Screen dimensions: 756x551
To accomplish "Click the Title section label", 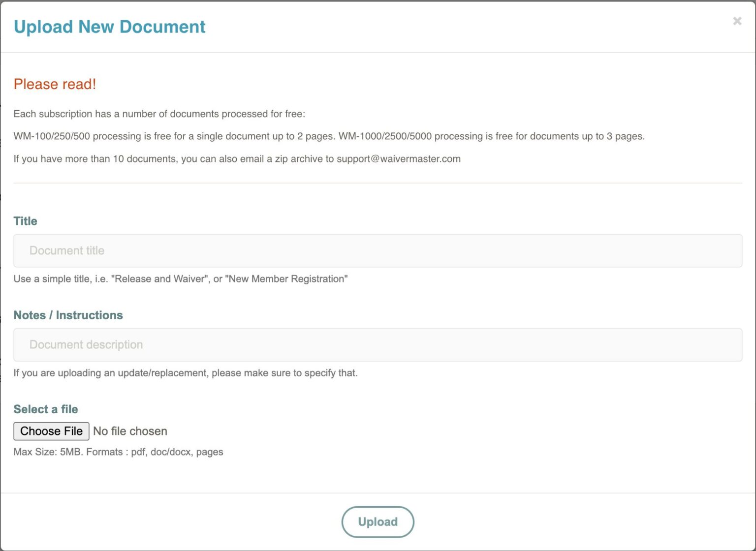I will pyautogui.click(x=25, y=221).
